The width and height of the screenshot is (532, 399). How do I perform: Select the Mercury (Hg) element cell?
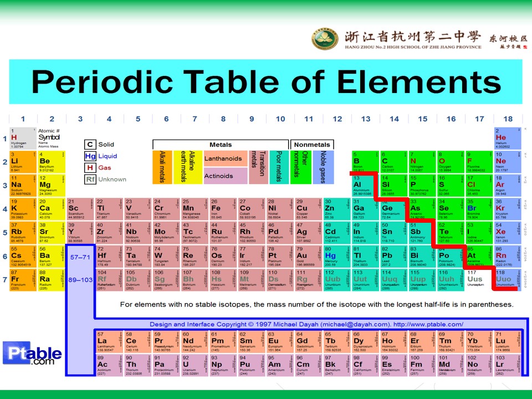[337, 257]
